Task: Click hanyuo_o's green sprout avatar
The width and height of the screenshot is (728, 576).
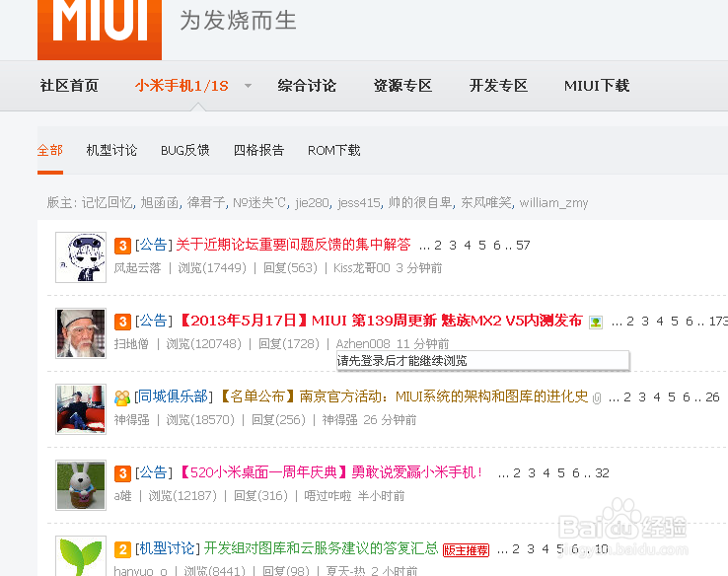Action: [x=81, y=556]
